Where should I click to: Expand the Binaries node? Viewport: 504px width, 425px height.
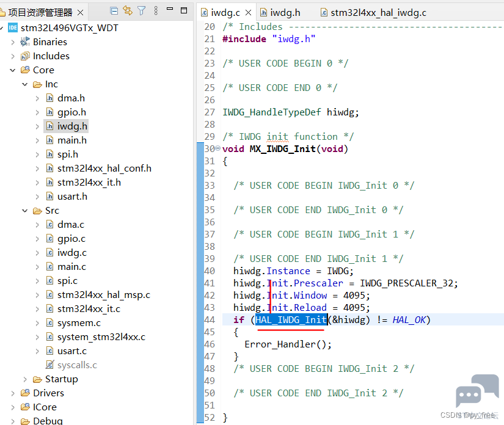click(x=13, y=42)
